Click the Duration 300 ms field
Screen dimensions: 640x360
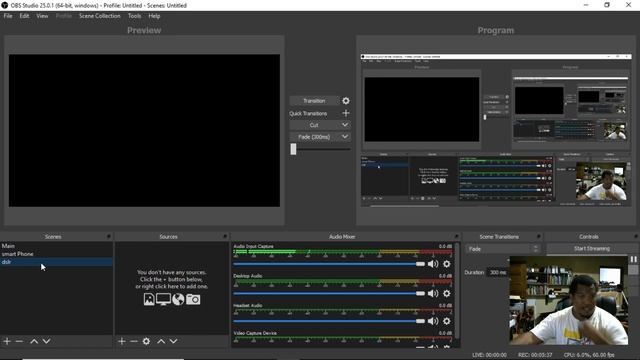point(497,272)
